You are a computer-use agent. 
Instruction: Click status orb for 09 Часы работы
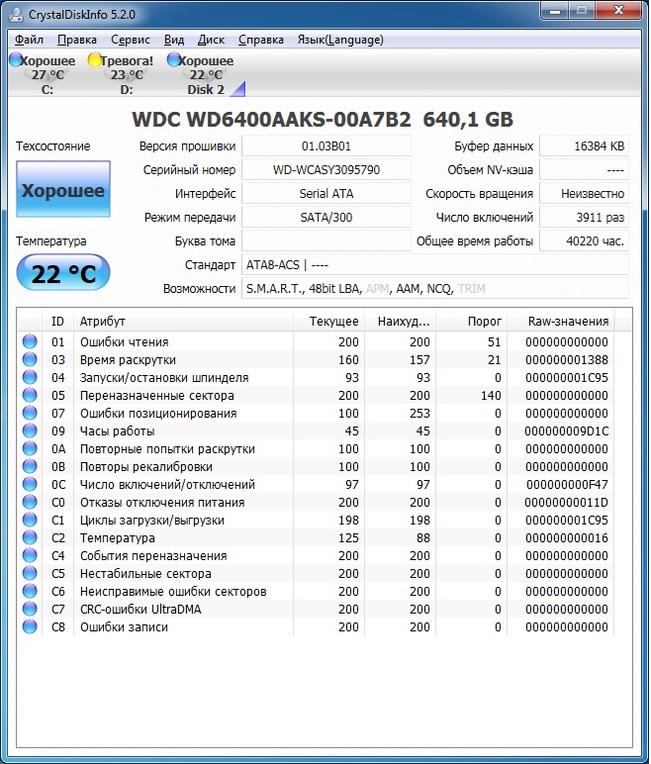coord(30,430)
